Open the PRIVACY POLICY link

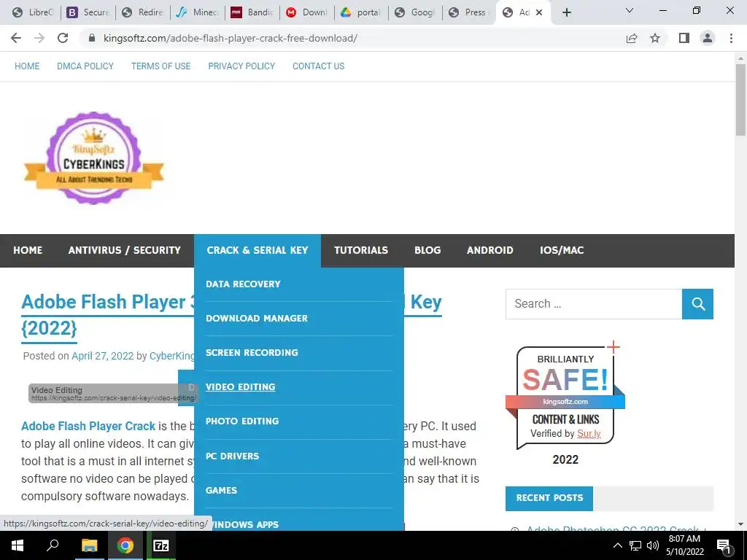[x=241, y=66]
